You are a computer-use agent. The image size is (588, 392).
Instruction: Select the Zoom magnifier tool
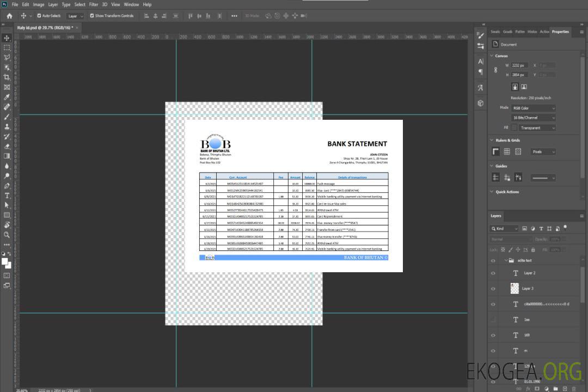7,235
